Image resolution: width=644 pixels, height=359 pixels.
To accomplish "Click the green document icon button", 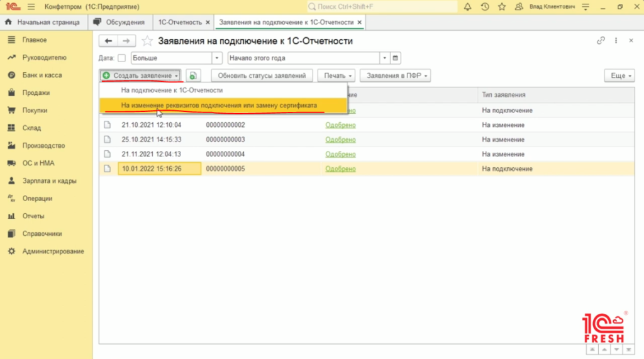I will click(x=192, y=75).
